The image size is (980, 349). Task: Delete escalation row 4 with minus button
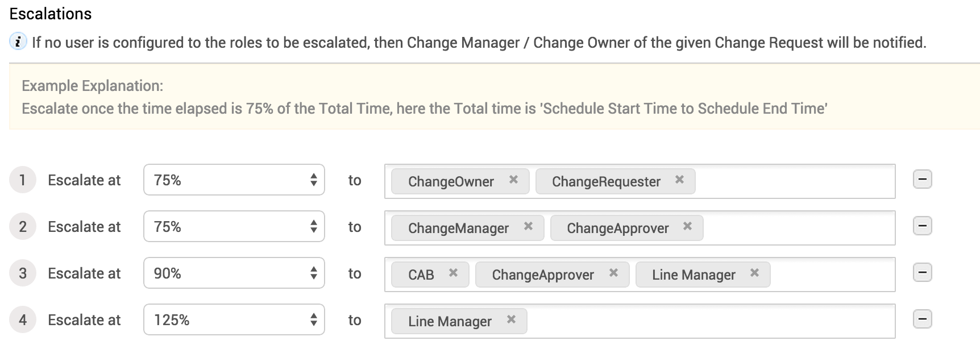(x=921, y=319)
